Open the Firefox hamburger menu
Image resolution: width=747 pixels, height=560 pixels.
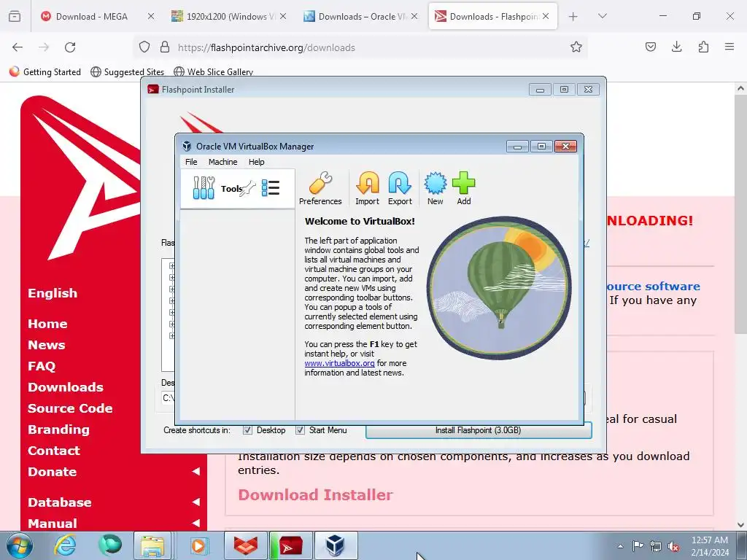[729, 47]
